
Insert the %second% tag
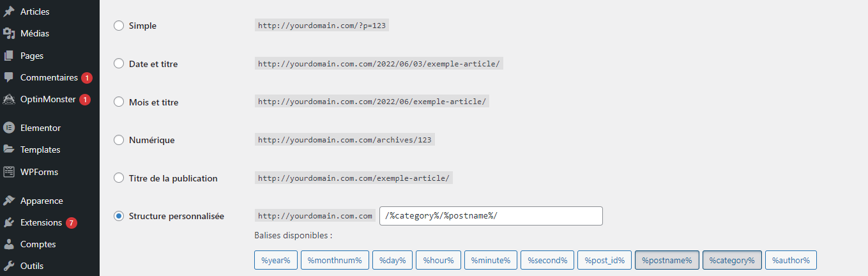click(x=547, y=260)
